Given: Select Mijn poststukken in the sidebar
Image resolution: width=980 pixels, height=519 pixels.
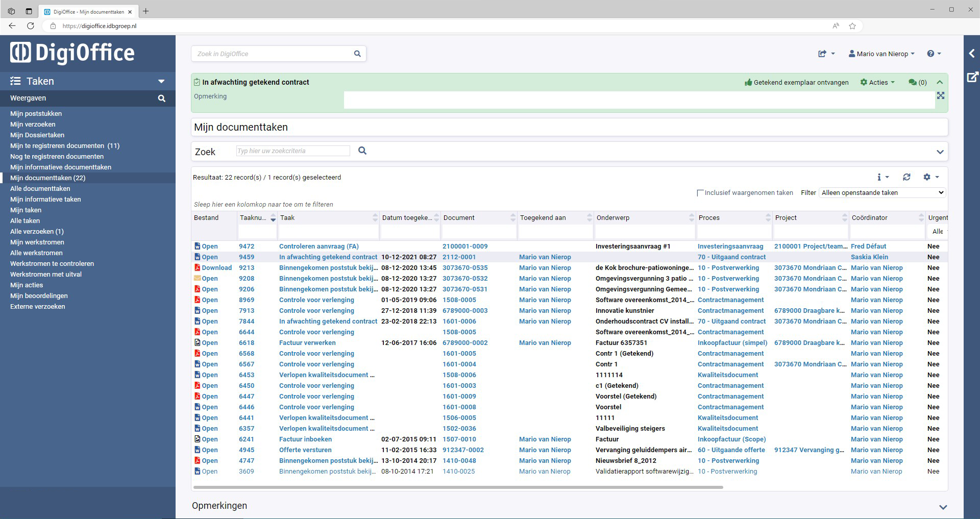Looking at the screenshot, I should [36, 114].
